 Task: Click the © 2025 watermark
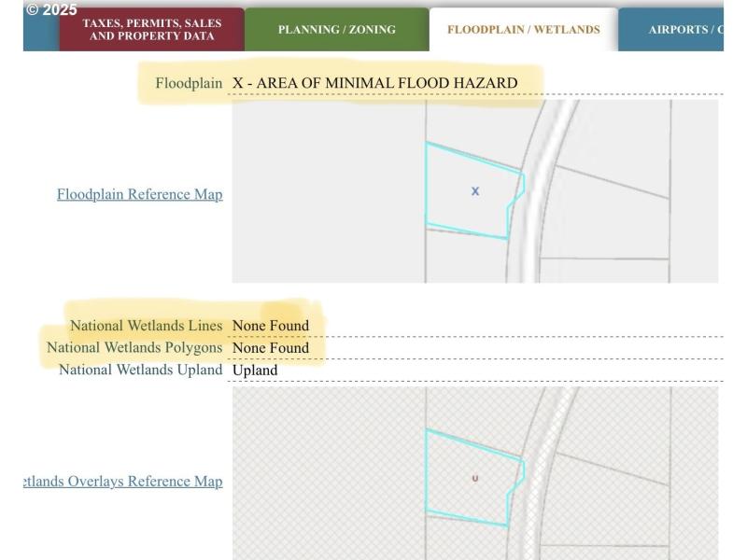pos(51,9)
